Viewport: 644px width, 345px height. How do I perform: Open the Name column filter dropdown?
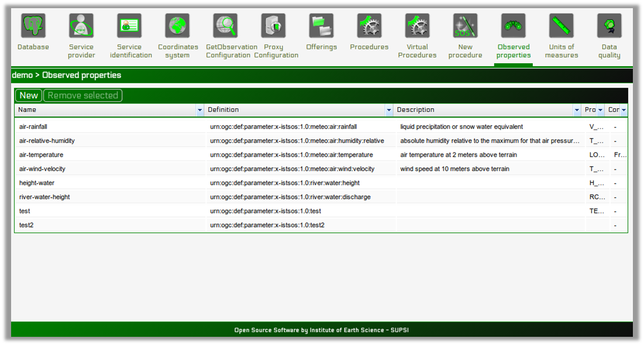coord(199,110)
